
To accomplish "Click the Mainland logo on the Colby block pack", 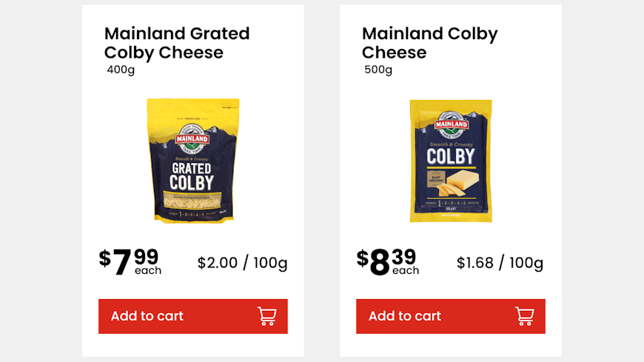I will point(450,124).
